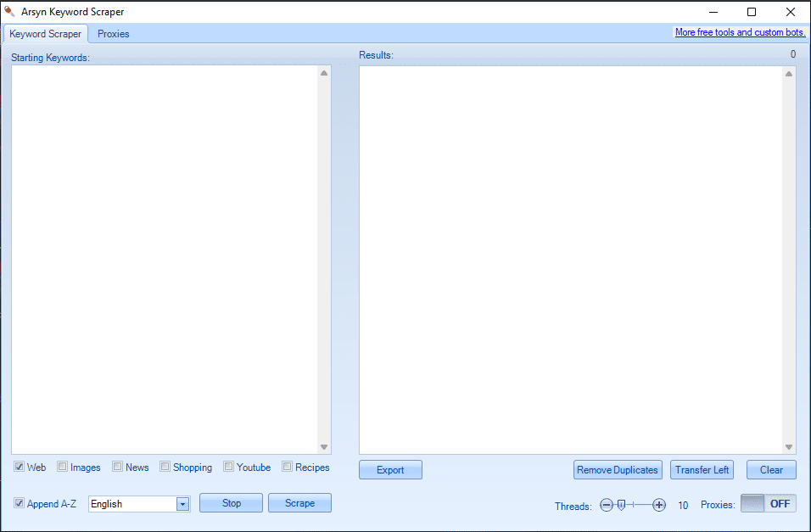The width and height of the screenshot is (811, 532).
Task: Click the Starting Keywords scrollbar down arrow
Action: [x=324, y=447]
